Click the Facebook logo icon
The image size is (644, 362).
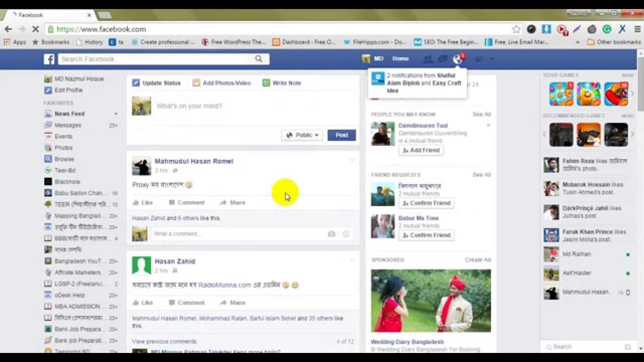click(49, 59)
